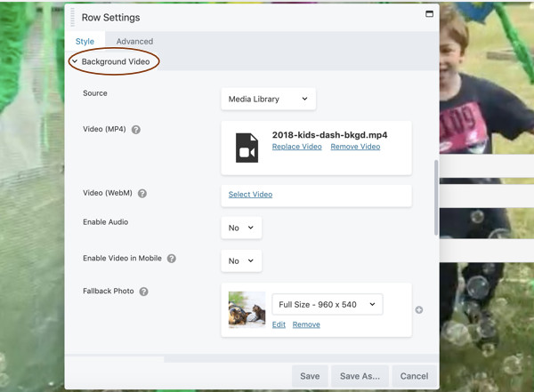
Task: Click the Remove Video link
Action: tap(355, 147)
